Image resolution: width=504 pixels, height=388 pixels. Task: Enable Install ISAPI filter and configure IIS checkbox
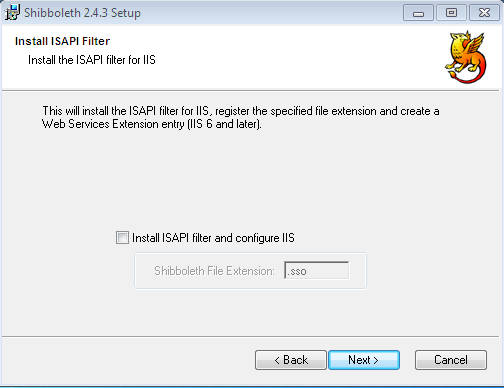point(122,238)
